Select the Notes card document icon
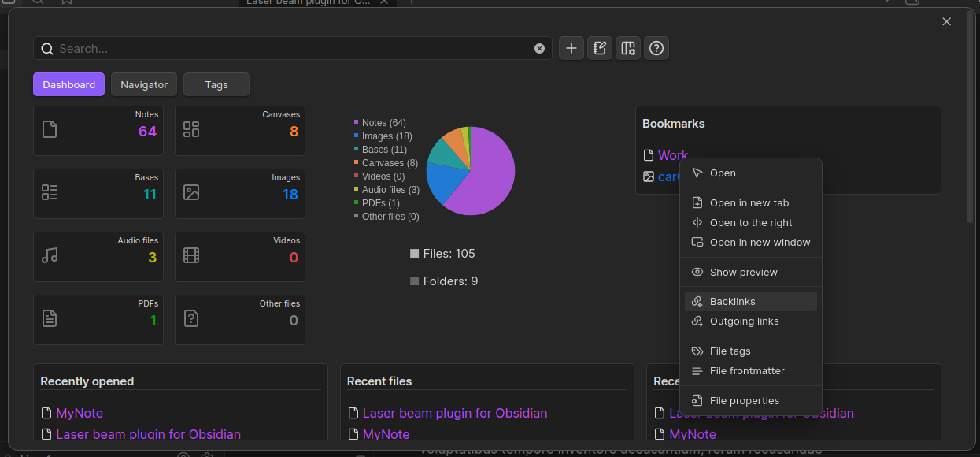The width and height of the screenshot is (980, 457). (50, 131)
